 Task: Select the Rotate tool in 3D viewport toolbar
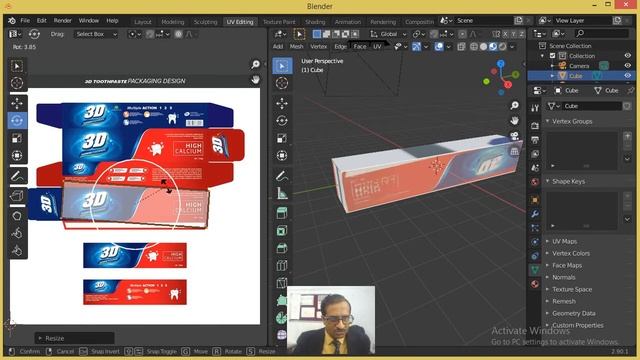point(282,120)
